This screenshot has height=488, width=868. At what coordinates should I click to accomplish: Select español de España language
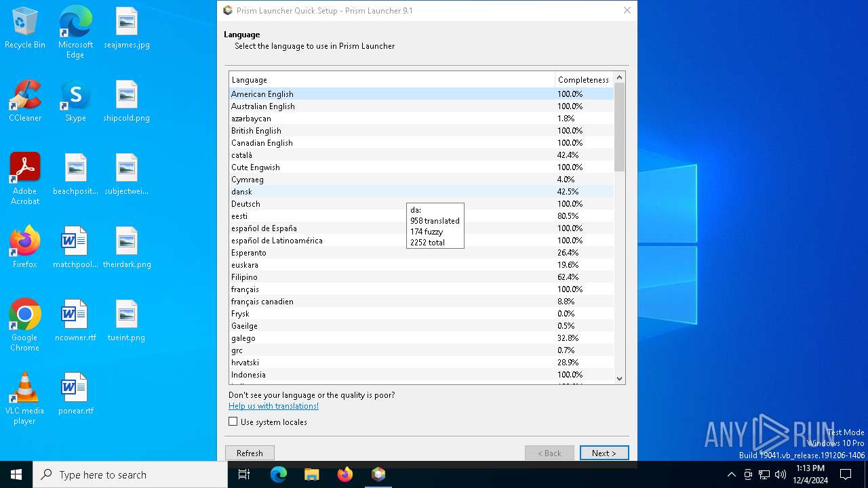click(x=421, y=228)
